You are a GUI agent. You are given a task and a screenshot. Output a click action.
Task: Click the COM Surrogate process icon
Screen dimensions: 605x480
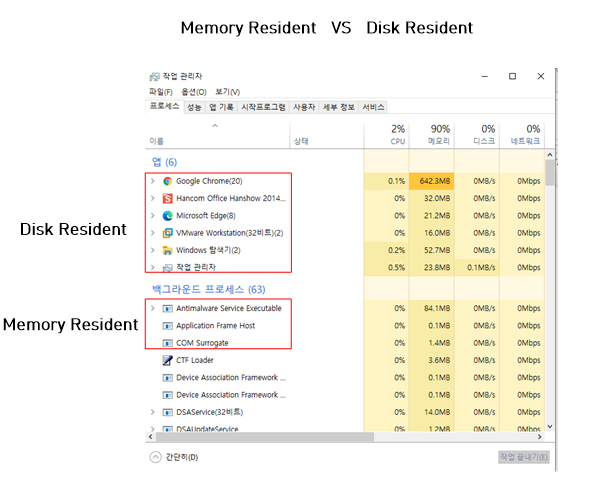[167, 343]
